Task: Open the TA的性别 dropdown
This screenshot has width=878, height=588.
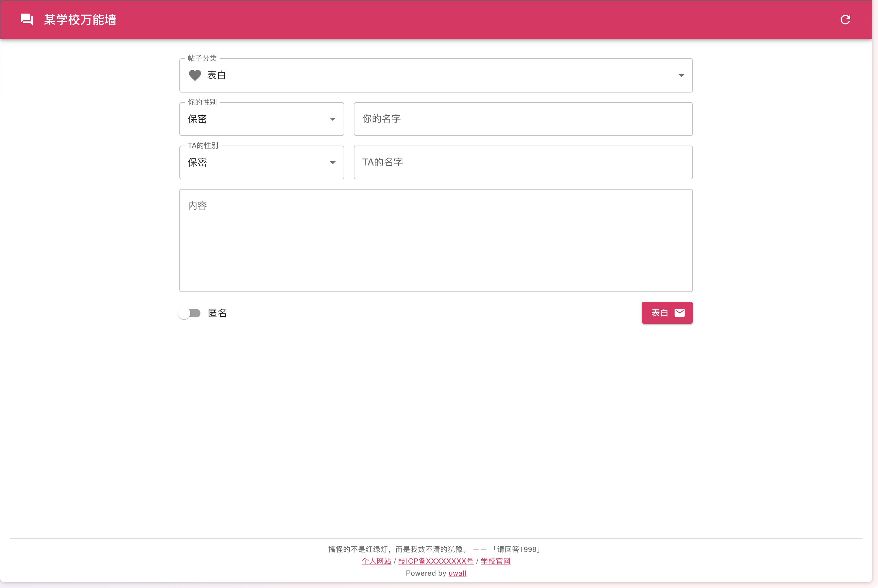Action: 261,163
